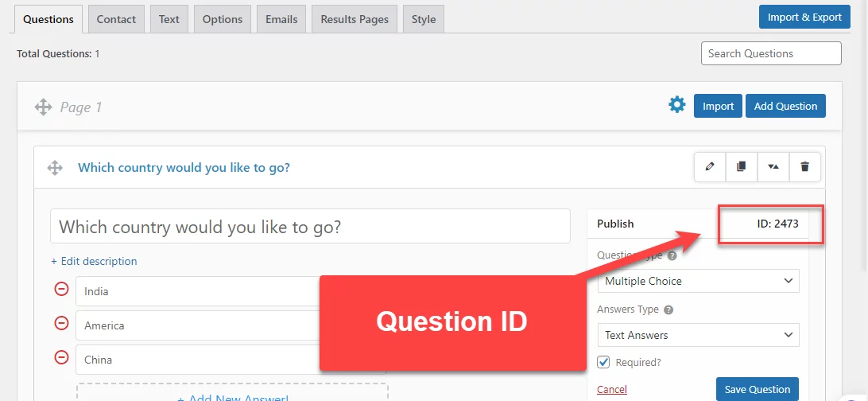Click the question title heading link
868x401 pixels.
[x=184, y=167]
